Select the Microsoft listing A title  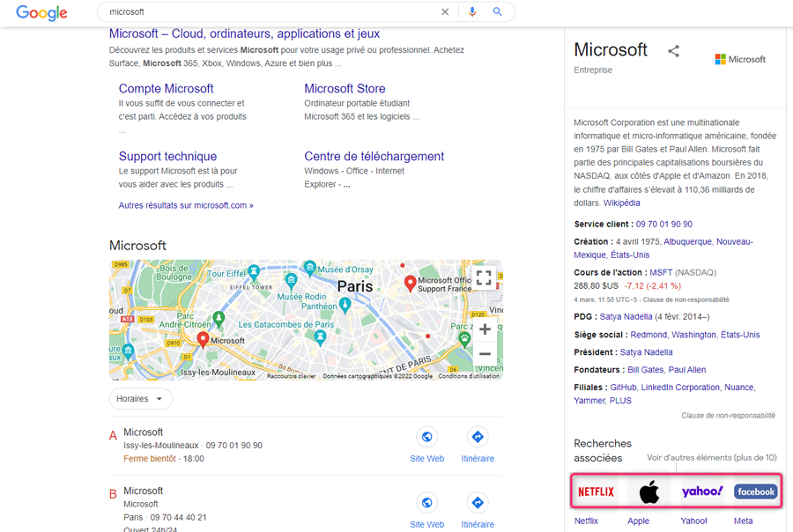[x=143, y=432]
